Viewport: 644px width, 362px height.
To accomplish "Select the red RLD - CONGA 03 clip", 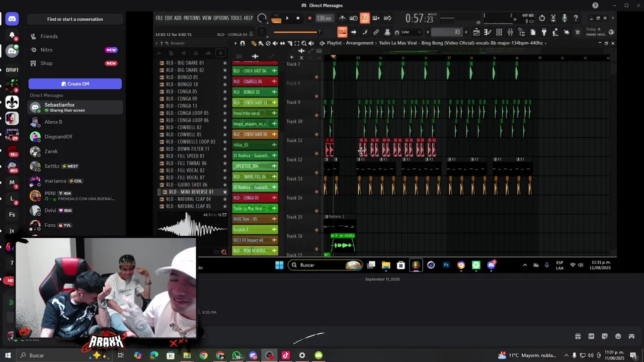I will [255, 198].
